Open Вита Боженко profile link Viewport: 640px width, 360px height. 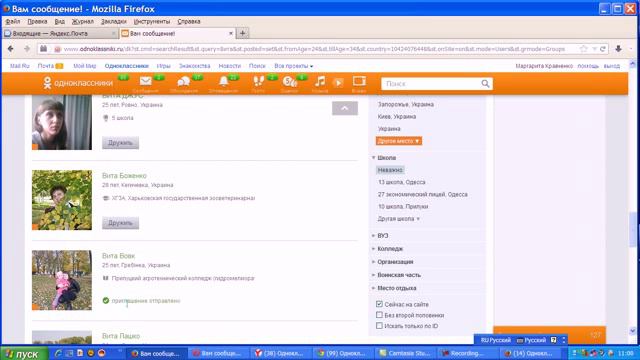pyautogui.click(x=124, y=176)
